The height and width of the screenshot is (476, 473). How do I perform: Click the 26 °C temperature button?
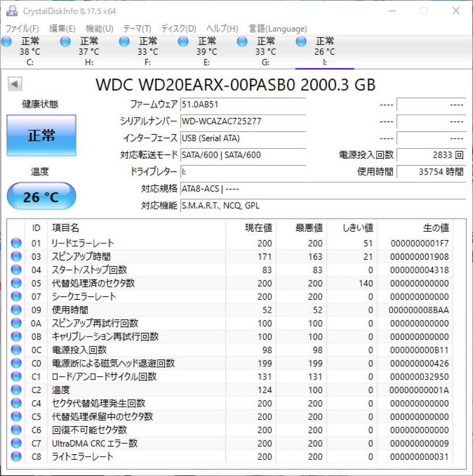pos(41,196)
